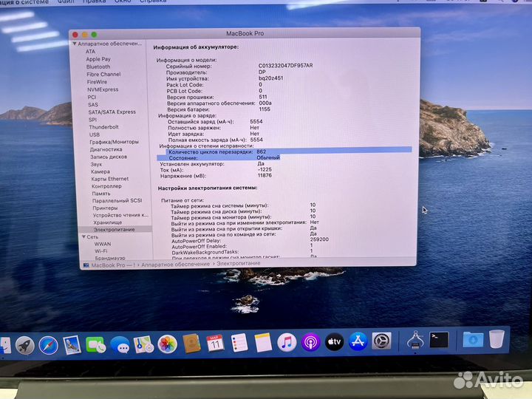Open the Mail app in the dock
Screen dimensions: 532x399
coord(72,345)
